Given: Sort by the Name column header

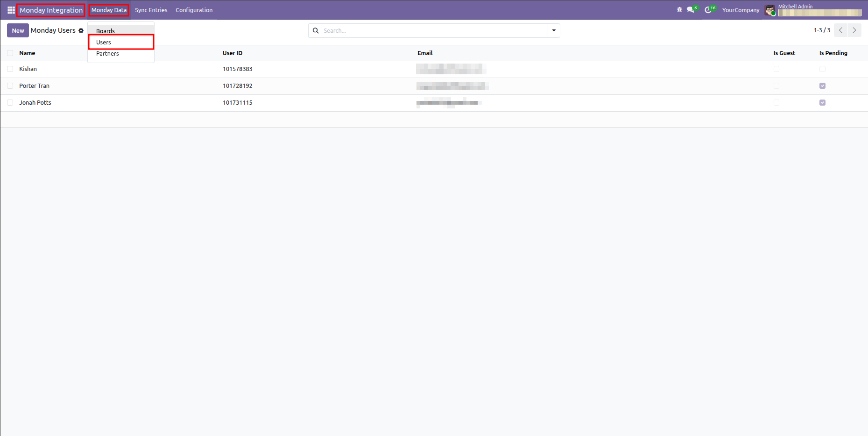Looking at the screenshot, I should point(27,53).
